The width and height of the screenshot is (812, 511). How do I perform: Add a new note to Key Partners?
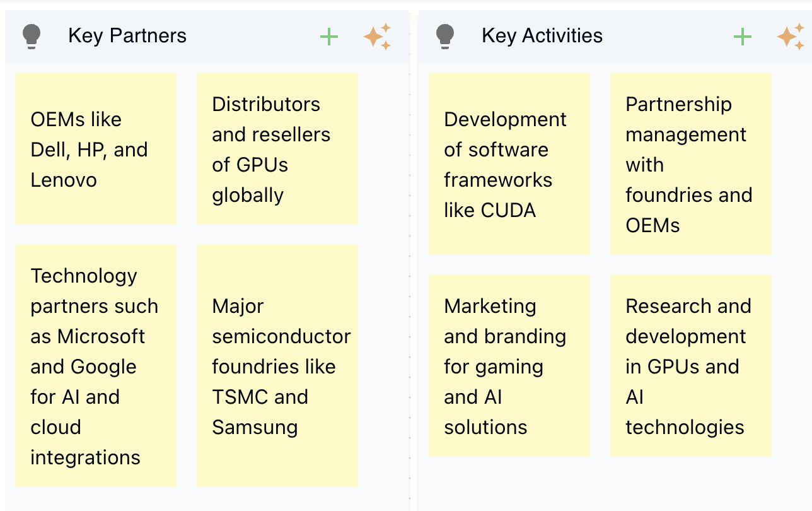coord(329,37)
